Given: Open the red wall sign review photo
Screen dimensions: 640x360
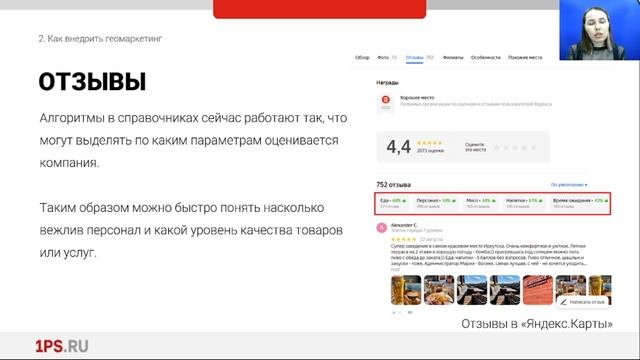Looking at the screenshot, I should [538, 290].
